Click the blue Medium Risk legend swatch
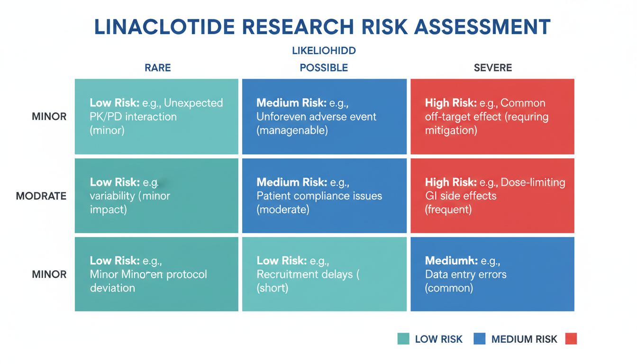 pos(480,338)
